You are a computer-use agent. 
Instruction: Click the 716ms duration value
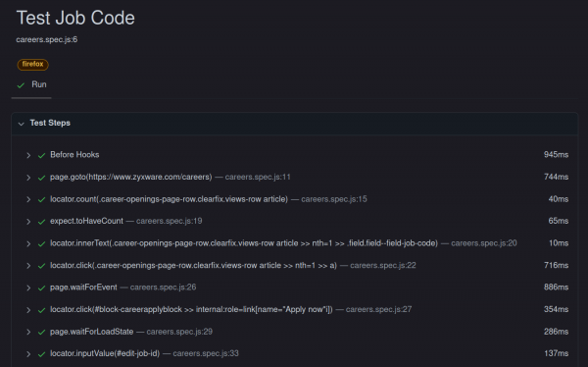tap(556, 265)
